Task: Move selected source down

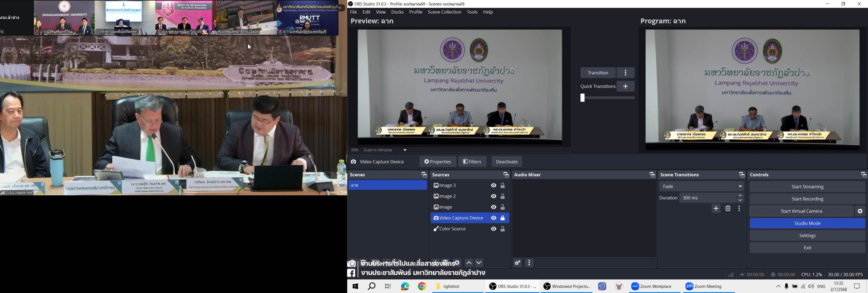Action: click(479, 263)
